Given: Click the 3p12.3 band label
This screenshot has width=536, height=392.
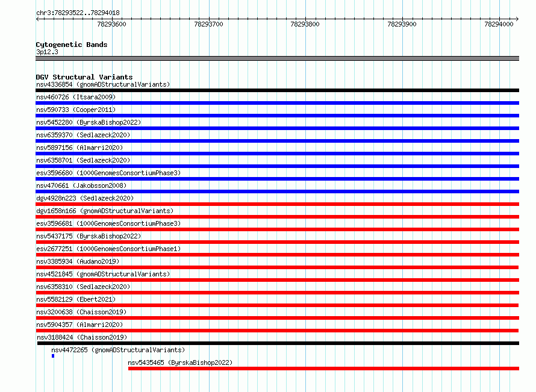Looking at the screenshot, I should [x=47, y=52].
